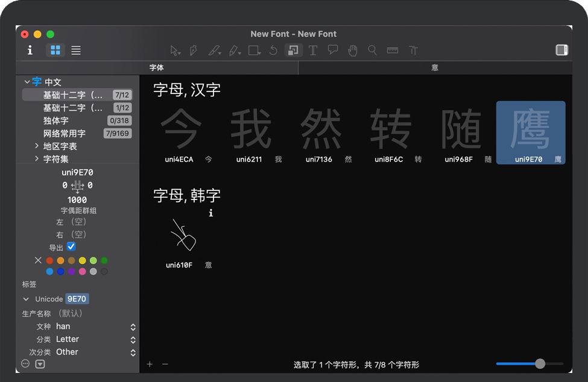Select the Zoom magnifier tool
Screen dimensions: 588x382
[373, 51]
